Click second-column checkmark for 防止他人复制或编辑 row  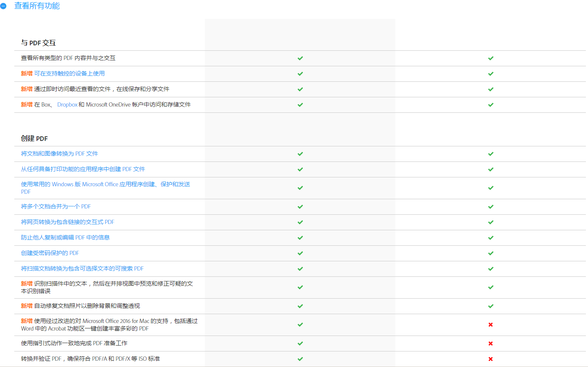[x=491, y=238]
